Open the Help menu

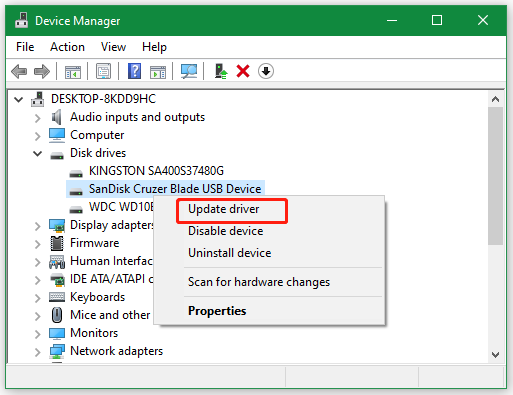pos(154,47)
